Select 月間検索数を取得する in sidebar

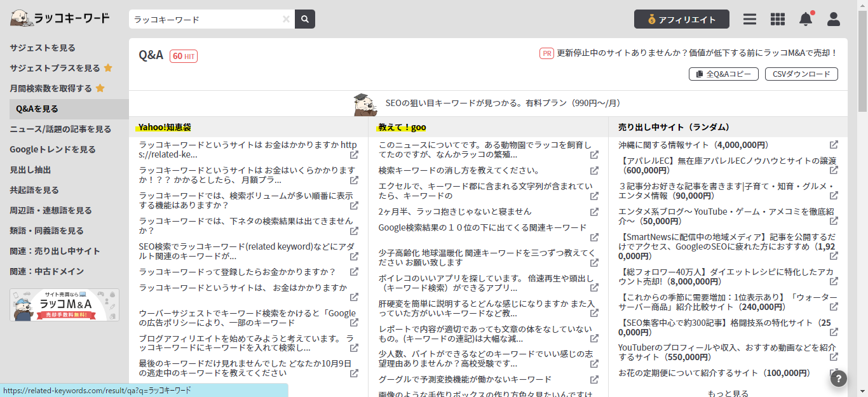pos(57,88)
